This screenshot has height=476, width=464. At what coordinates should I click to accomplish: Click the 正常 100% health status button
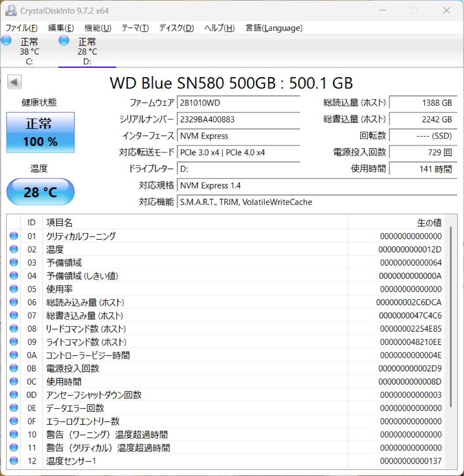point(41,132)
